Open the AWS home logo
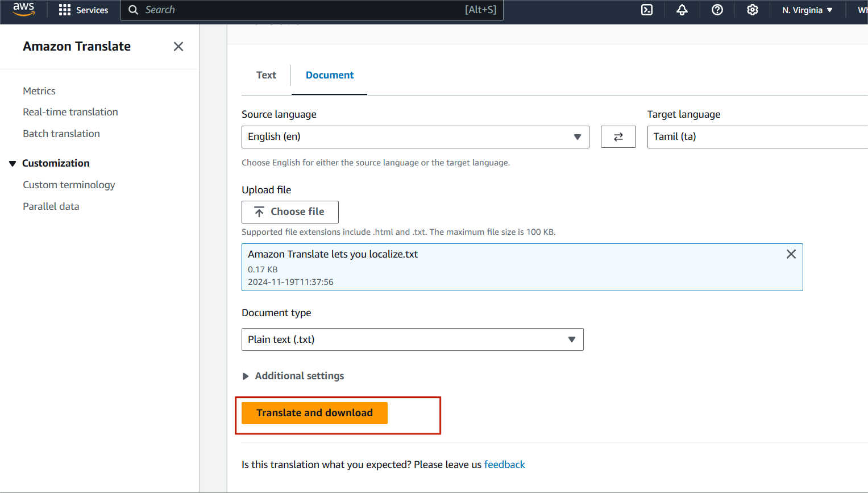868x493 pixels. (24, 10)
